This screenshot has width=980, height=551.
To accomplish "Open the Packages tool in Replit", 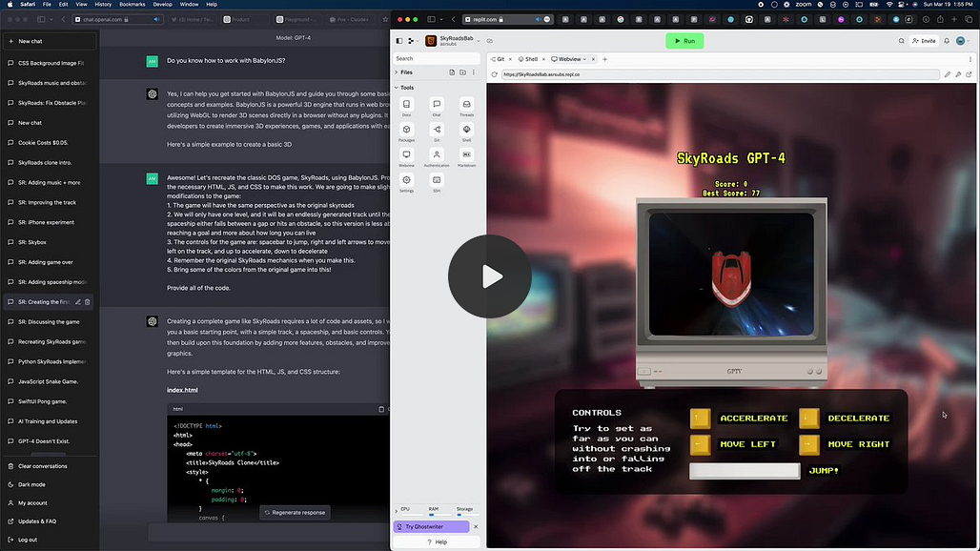I will (x=406, y=130).
